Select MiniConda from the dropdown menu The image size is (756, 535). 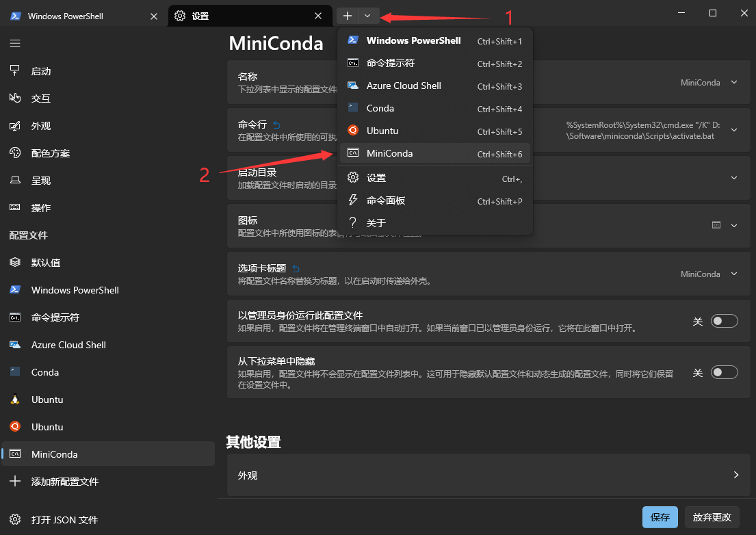(x=435, y=153)
